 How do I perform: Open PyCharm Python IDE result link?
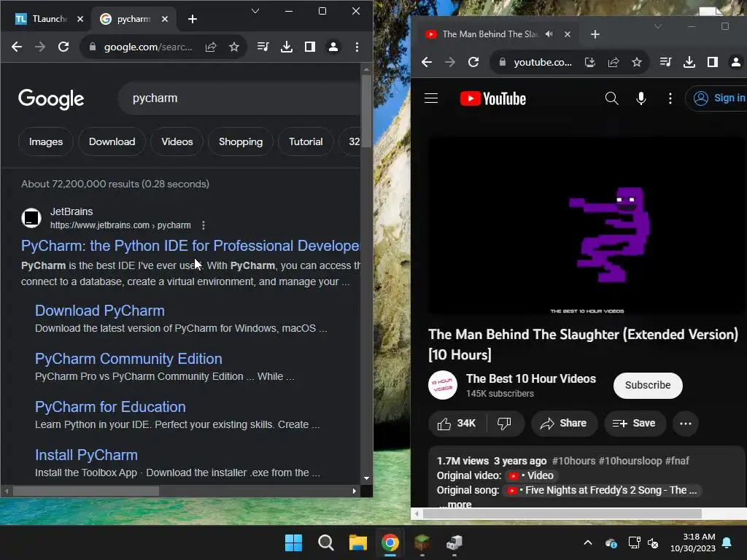pos(190,246)
